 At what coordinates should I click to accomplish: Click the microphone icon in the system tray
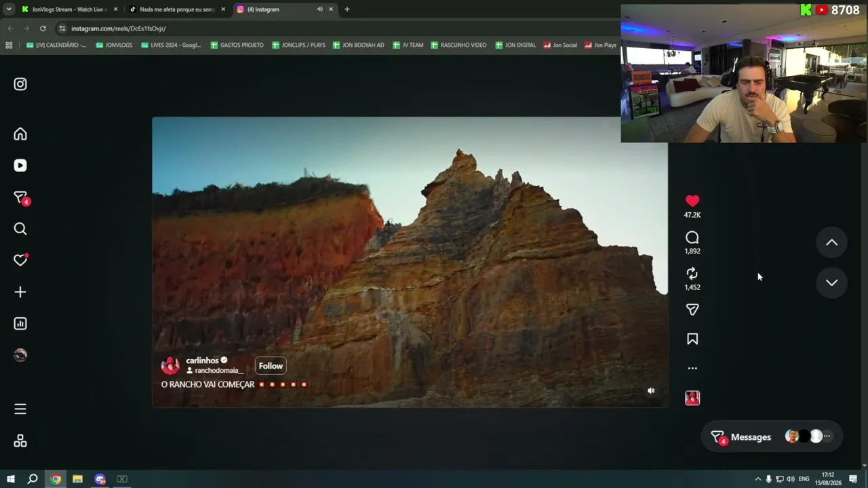click(x=768, y=479)
